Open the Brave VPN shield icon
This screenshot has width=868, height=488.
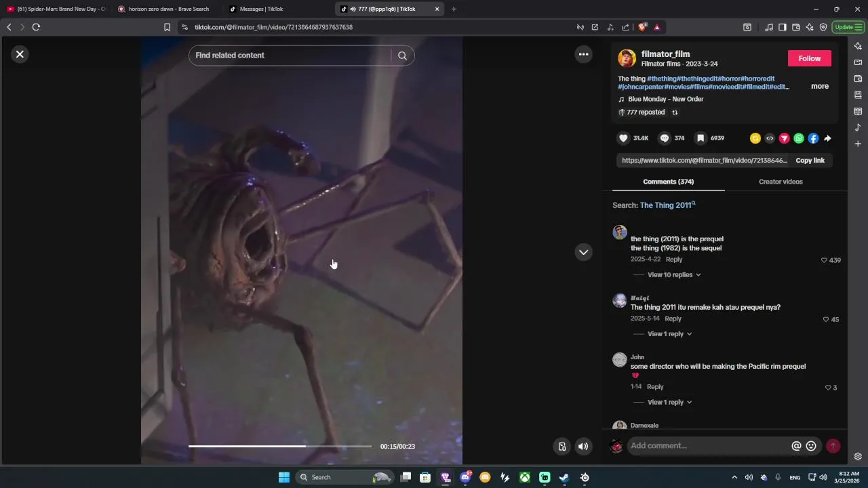tap(823, 27)
